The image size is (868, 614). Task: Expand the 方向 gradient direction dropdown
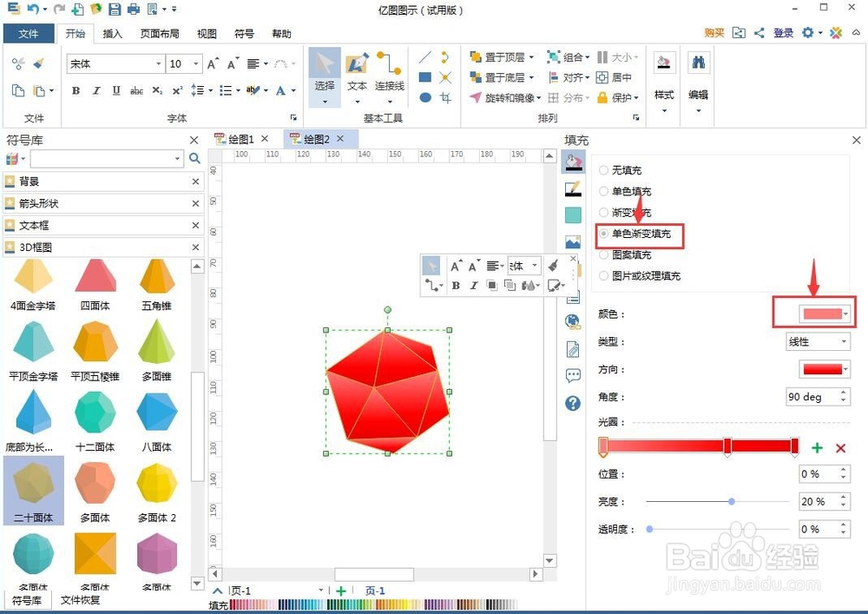[824, 369]
